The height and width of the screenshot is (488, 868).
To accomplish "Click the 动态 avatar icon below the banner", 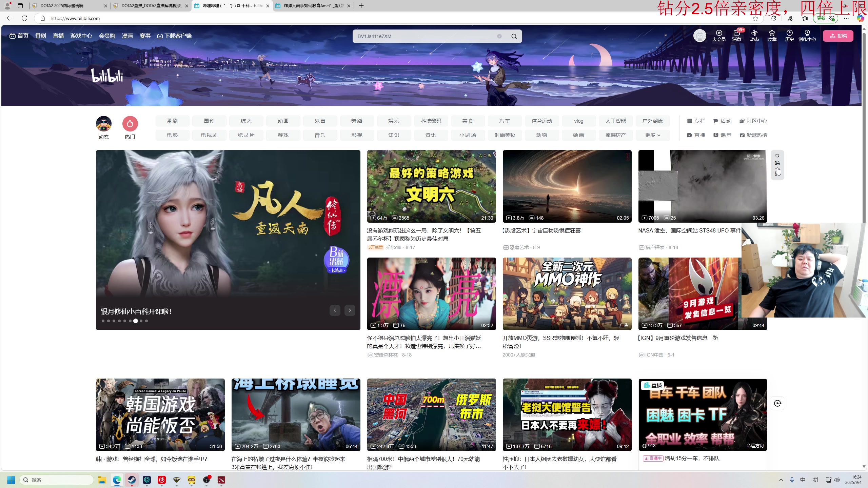I will [x=104, y=124].
